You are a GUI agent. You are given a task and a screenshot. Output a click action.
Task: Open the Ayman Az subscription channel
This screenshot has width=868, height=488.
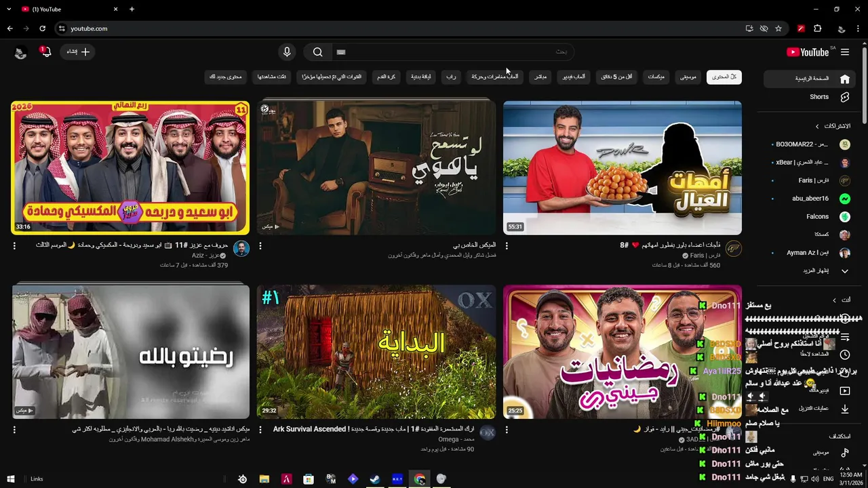click(810, 253)
